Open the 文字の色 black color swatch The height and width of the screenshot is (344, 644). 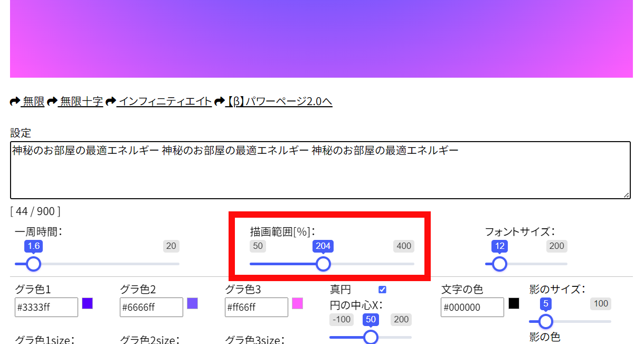pyautogui.click(x=514, y=303)
